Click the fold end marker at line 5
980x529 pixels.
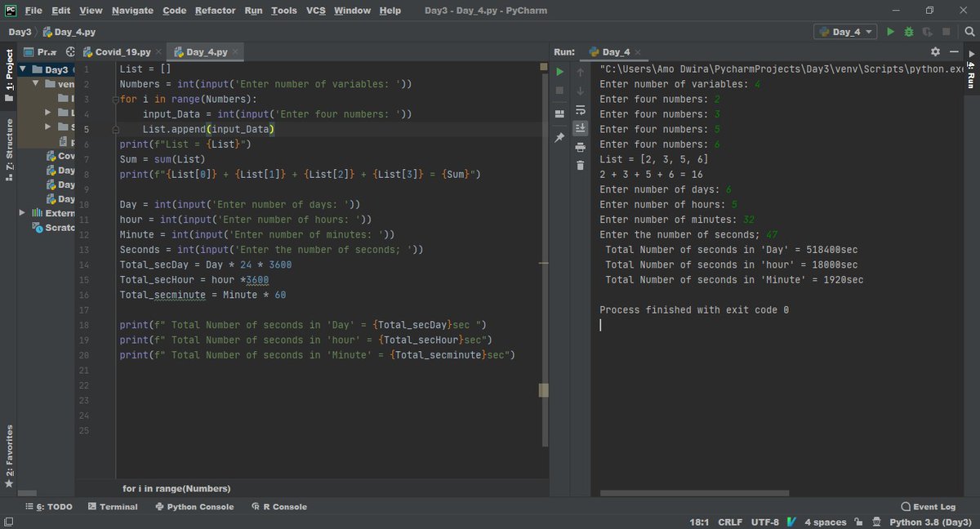click(115, 129)
